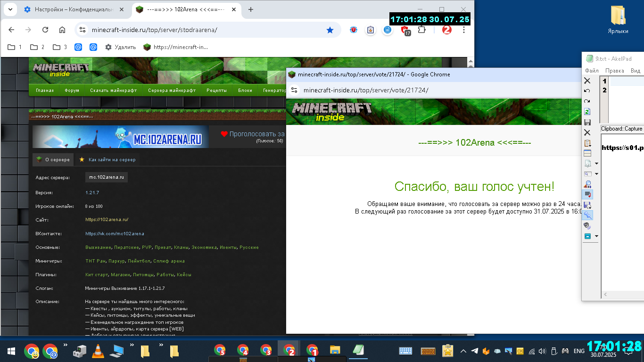Open Windows Start menu
The image size is (644, 362).
coord(11,351)
